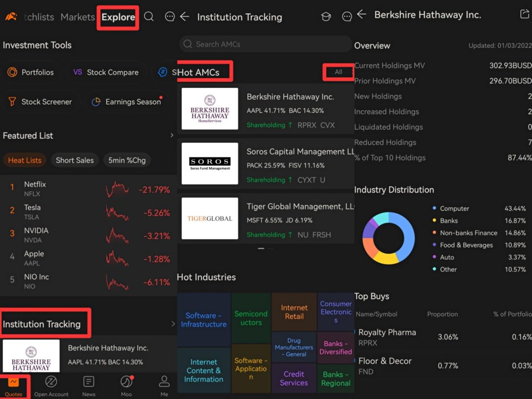Open Netflix in the Heat Lists
The height and width of the screenshot is (399, 532).
tap(89, 189)
